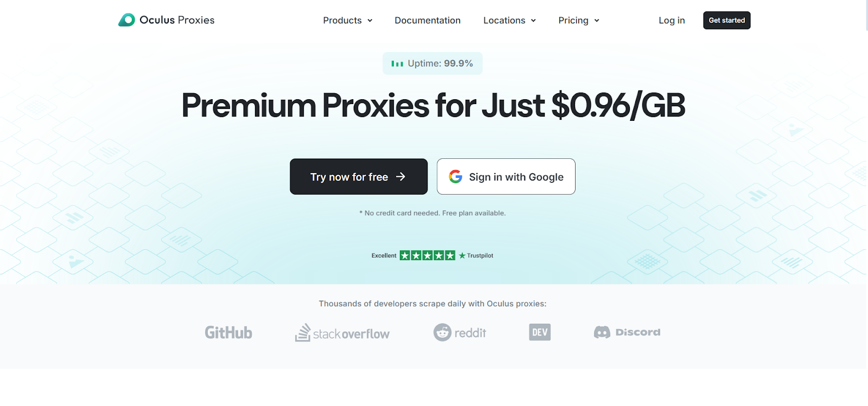Click the Reddit logo
868x406 pixels.
coord(459,332)
